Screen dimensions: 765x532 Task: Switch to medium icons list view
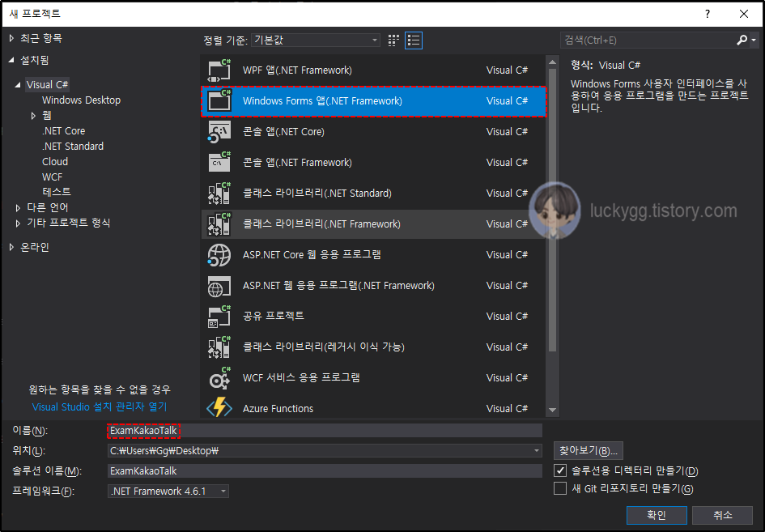coord(414,40)
